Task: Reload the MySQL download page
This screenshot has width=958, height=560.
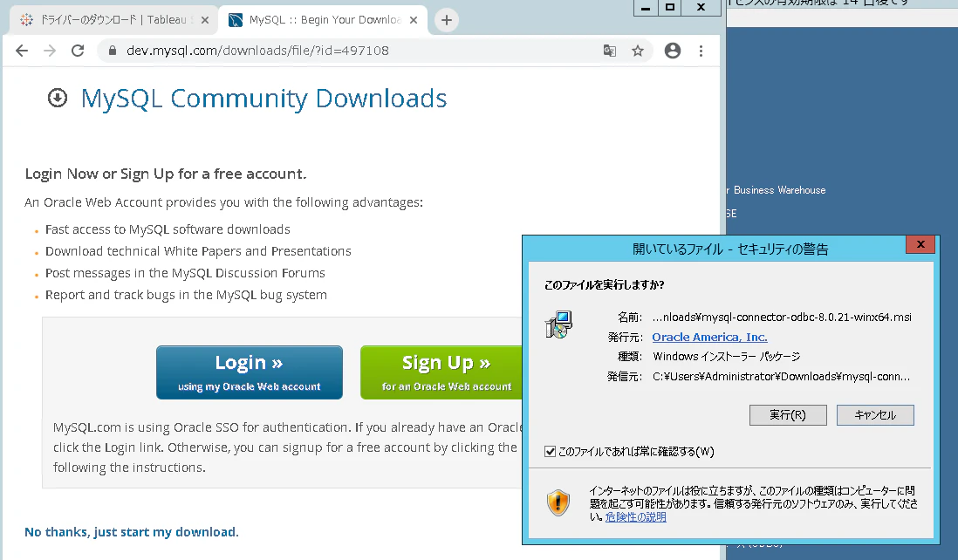Action: 78,51
